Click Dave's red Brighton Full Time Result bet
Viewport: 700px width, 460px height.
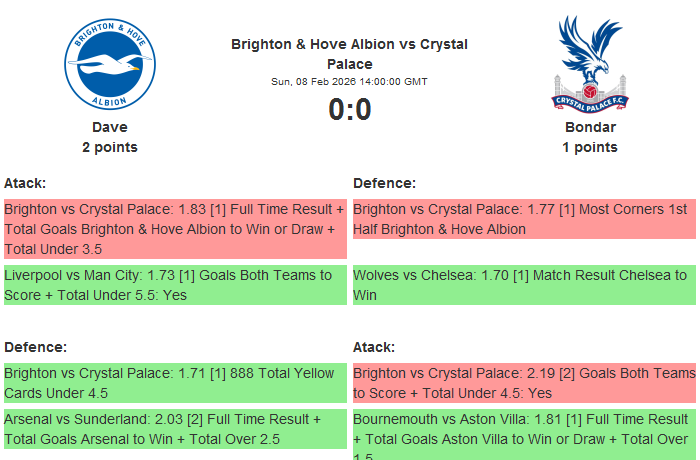tap(175, 229)
